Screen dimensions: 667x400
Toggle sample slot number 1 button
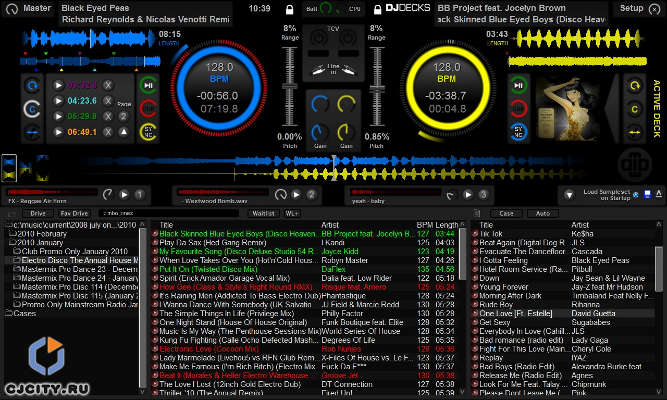(x=139, y=194)
